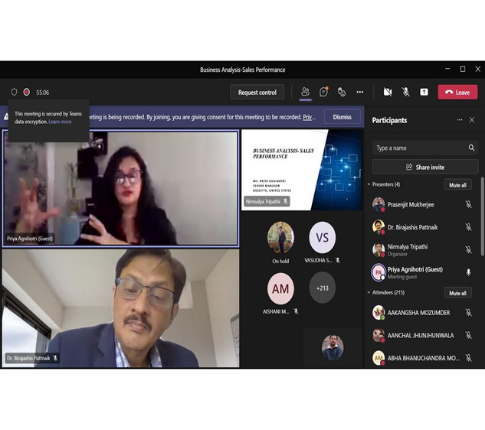Viewport: 485px width, 430px height.
Task: Open More actions ellipsis in meeting toolbar
Action: 360,92
